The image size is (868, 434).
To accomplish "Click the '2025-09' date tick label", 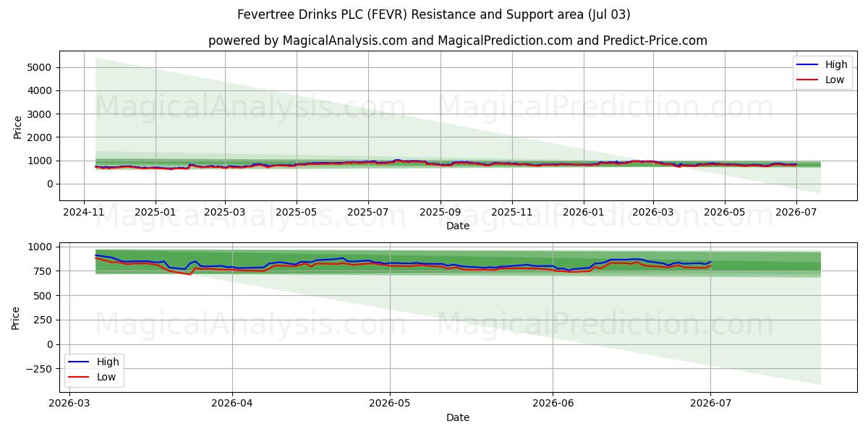I will click(x=440, y=212).
